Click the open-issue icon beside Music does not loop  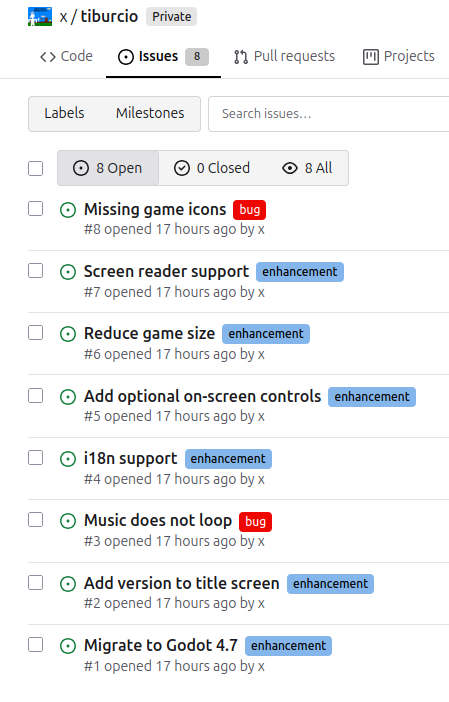[68, 521]
